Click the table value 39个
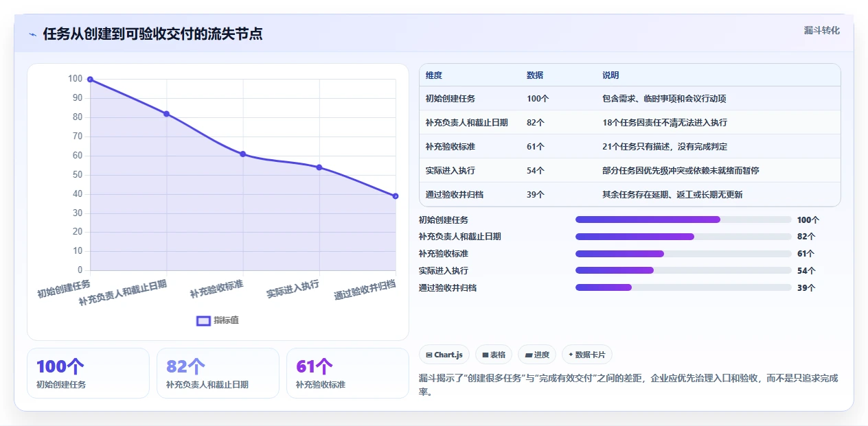This screenshot has height=426, width=868. 536,195
